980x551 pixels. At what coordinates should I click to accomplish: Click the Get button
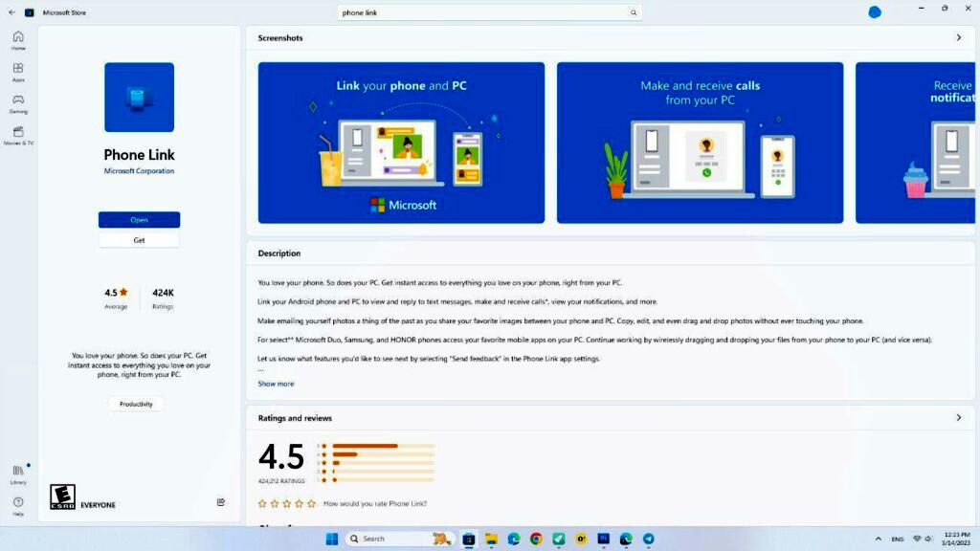[139, 240]
